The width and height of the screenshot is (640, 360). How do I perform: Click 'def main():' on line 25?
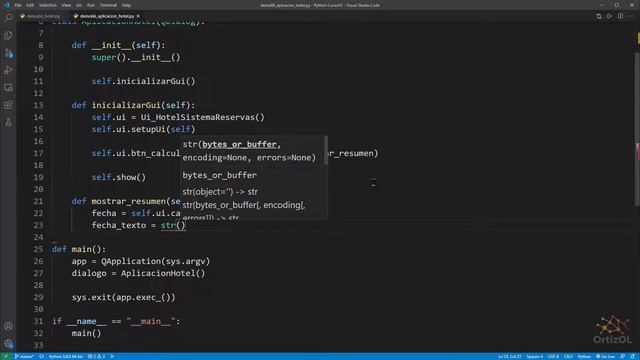[x=79, y=249]
